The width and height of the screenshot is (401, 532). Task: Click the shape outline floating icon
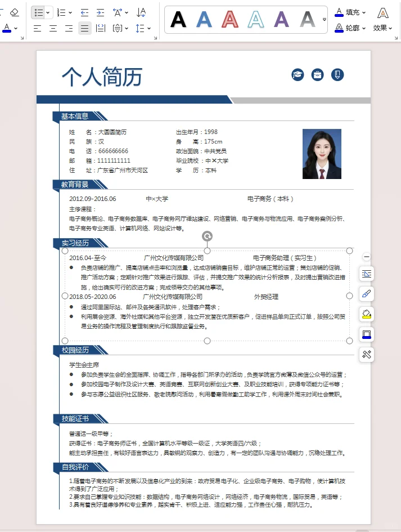(x=367, y=334)
